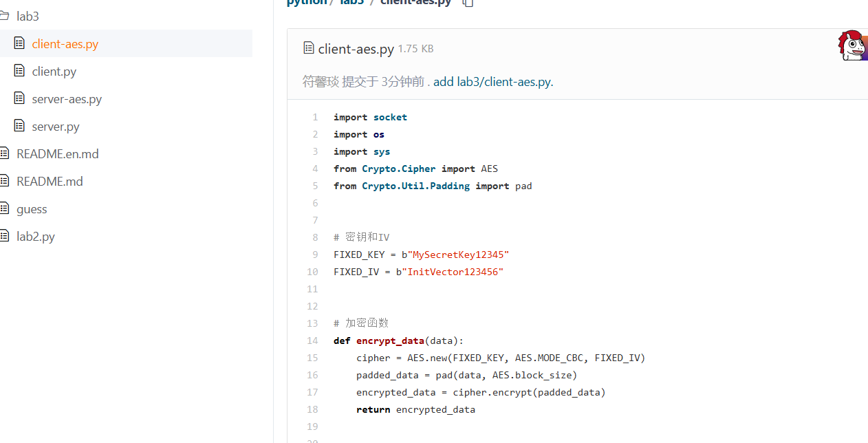868x443 pixels.
Task: Go to lab3 folder via breadcrumb
Action: (351, 3)
